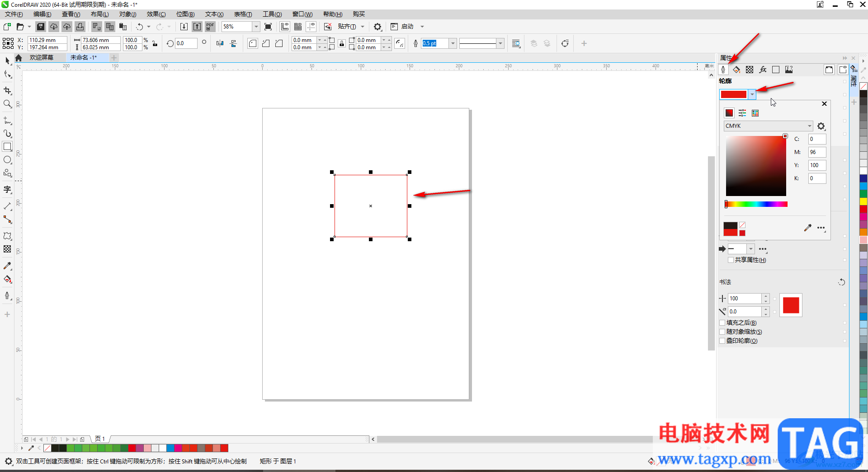Select the Text tool
Screen dimensions: 868x472
coord(7,189)
